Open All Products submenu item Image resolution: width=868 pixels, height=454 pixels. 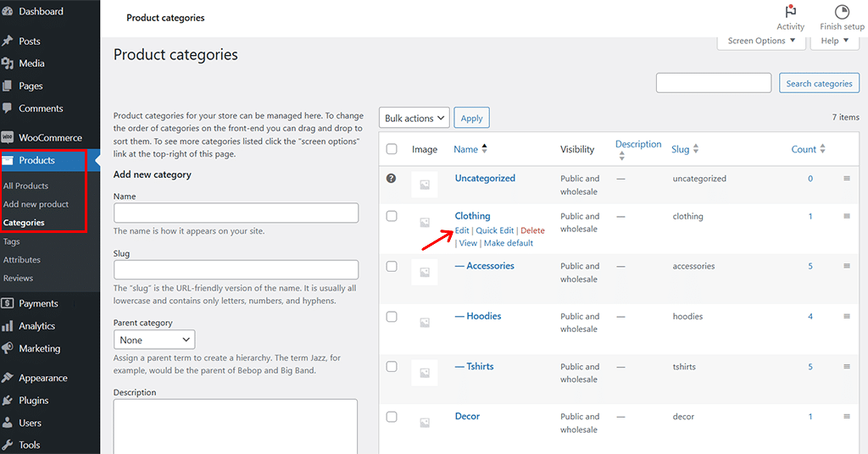pos(26,185)
